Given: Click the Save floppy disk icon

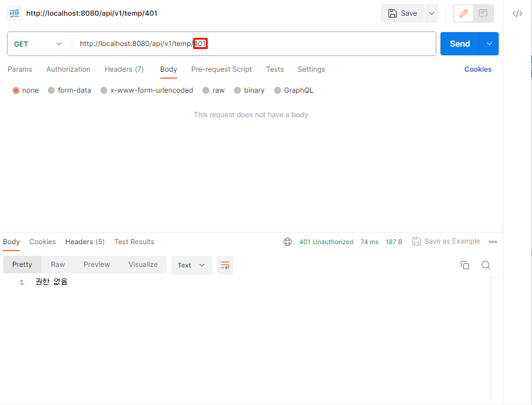Looking at the screenshot, I should pyautogui.click(x=392, y=13).
